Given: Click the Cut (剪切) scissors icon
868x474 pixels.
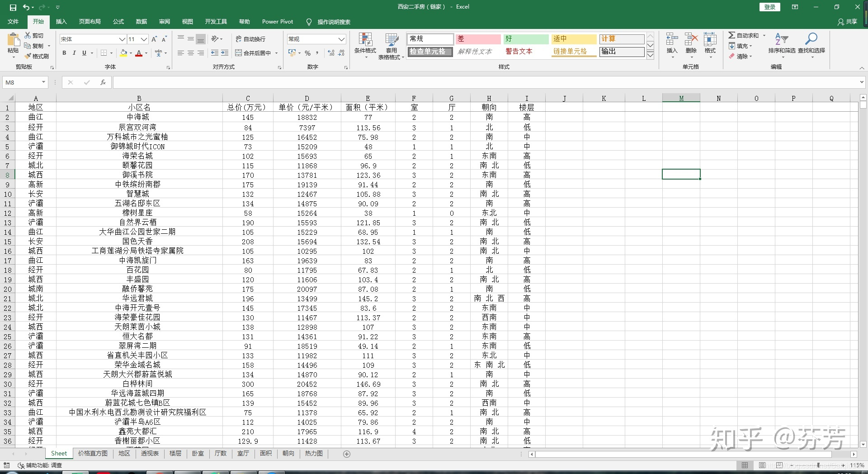Looking at the screenshot, I should click(28, 35).
